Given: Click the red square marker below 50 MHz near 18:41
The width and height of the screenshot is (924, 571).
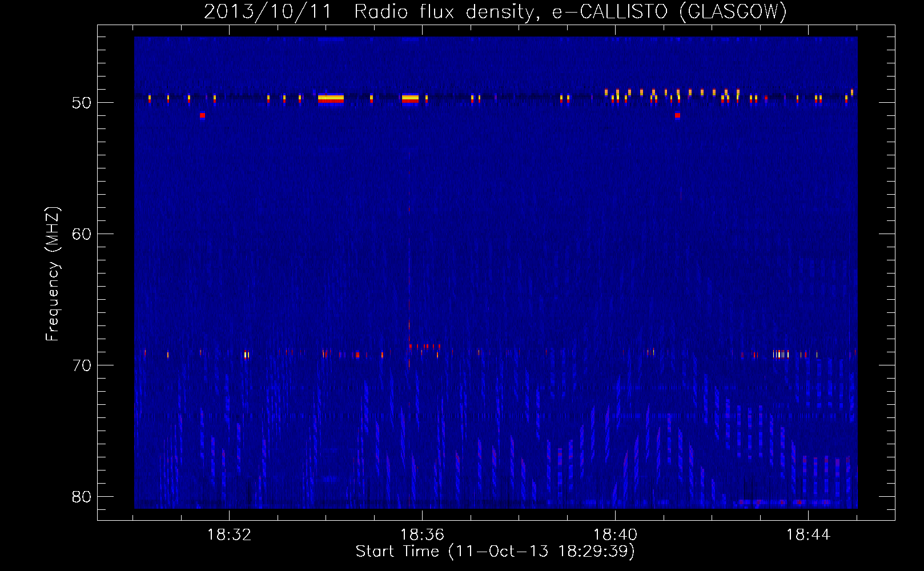Looking at the screenshot, I should (677, 115).
